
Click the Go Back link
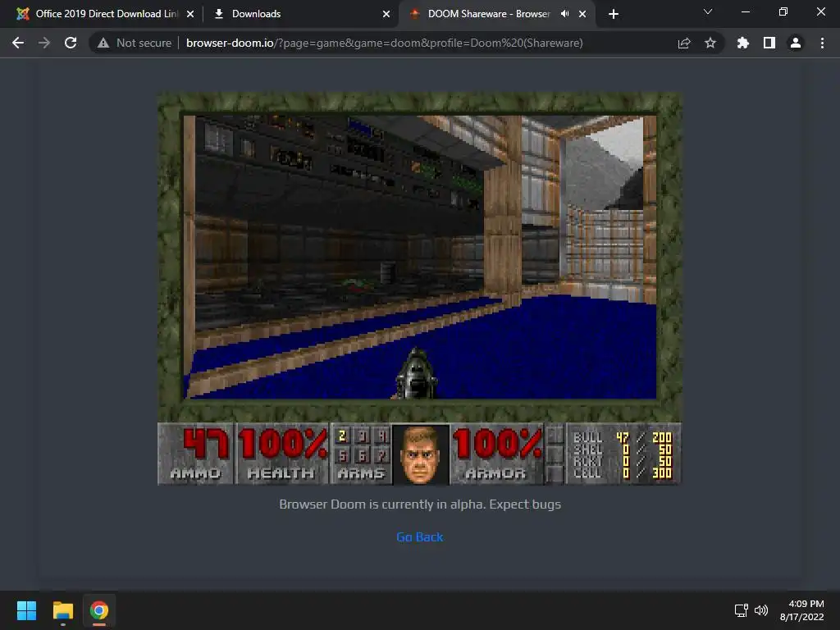pos(419,536)
